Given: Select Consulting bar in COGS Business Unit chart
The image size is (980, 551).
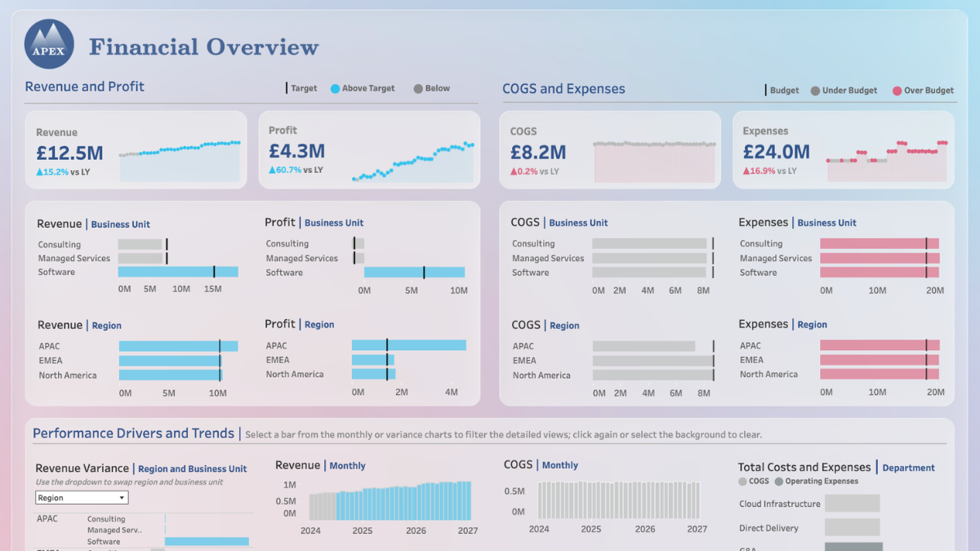Looking at the screenshot, I should pyautogui.click(x=649, y=244).
